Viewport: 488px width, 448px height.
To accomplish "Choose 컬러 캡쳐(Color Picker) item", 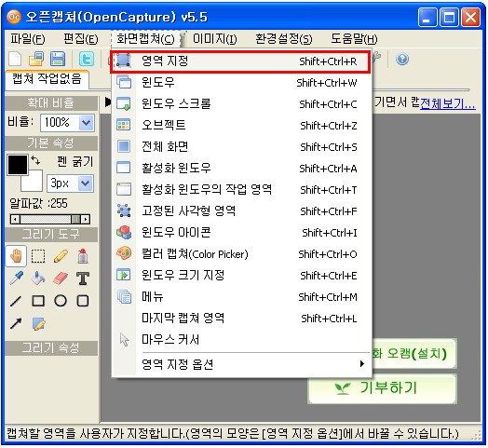I will click(x=241, y=254).
